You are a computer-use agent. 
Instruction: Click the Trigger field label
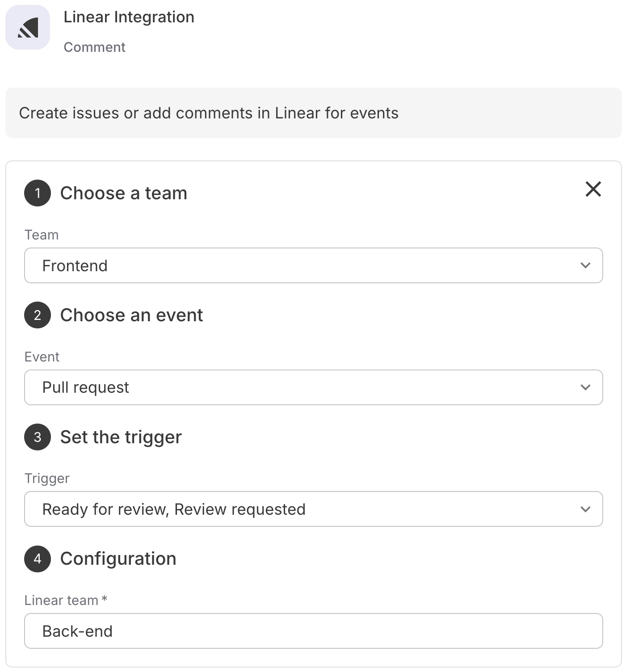pos(47,478)
